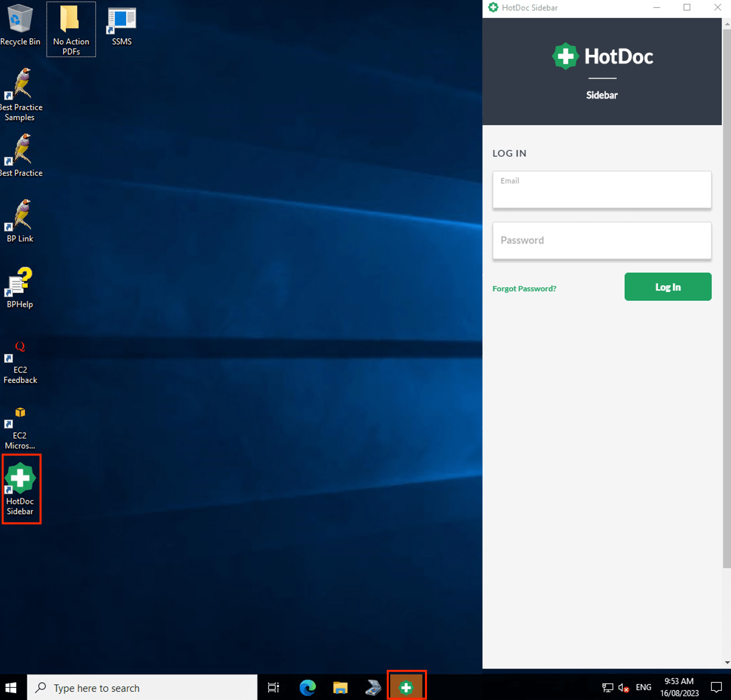Click the Email input field

click(x=602, y=189)
